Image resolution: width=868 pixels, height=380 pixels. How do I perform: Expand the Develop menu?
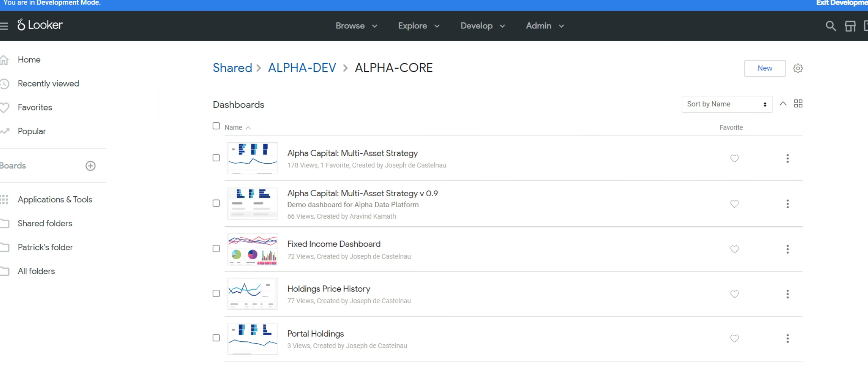point(483,26)
